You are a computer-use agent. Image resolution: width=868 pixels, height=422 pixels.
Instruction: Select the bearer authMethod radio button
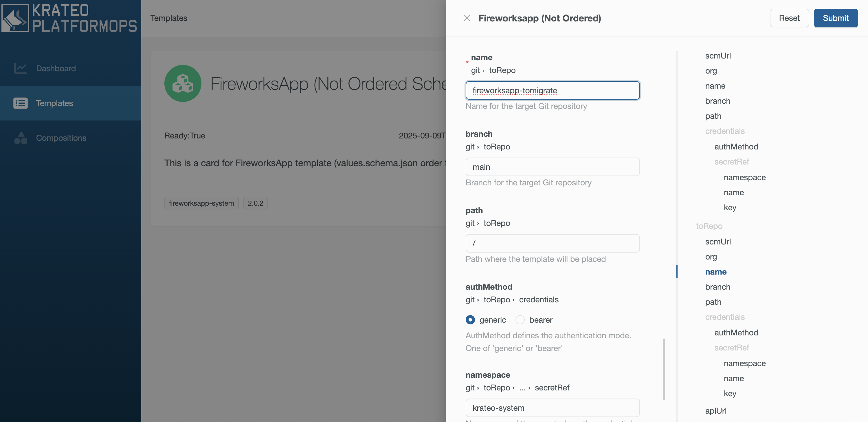(x=520, y=320)
